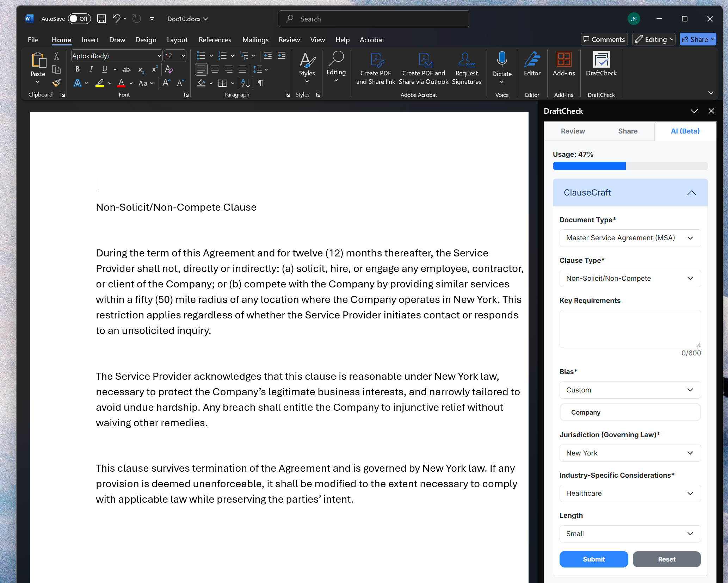Open the File menu
This screenshot has width=728, height=583.
(33, 40)
